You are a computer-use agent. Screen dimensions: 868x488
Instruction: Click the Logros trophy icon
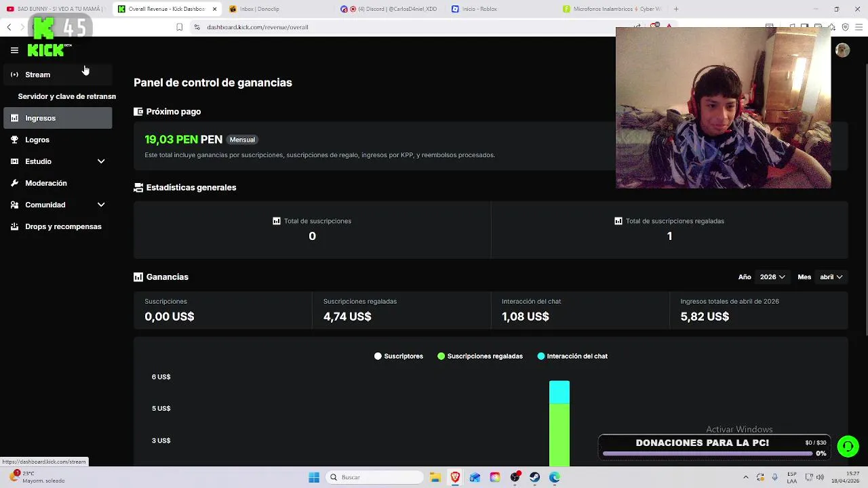click(x=14, y=140)
